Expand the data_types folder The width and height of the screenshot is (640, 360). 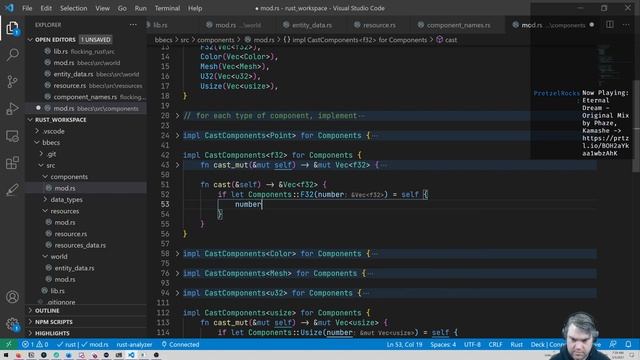point(66,200)
